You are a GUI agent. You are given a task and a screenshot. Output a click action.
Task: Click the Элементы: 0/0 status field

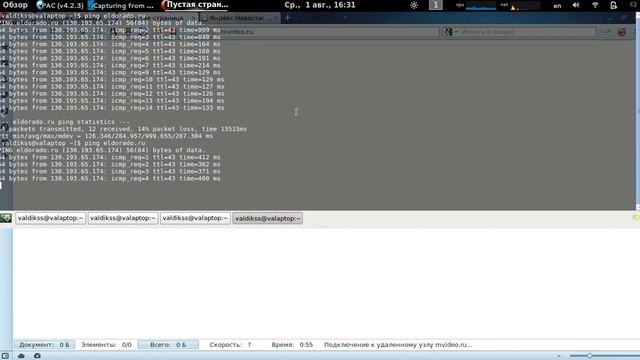(x=106, y=345)
